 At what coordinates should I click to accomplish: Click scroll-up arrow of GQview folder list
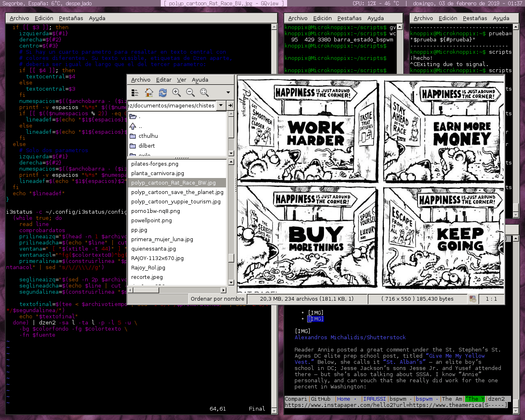(x=231, y=114)
